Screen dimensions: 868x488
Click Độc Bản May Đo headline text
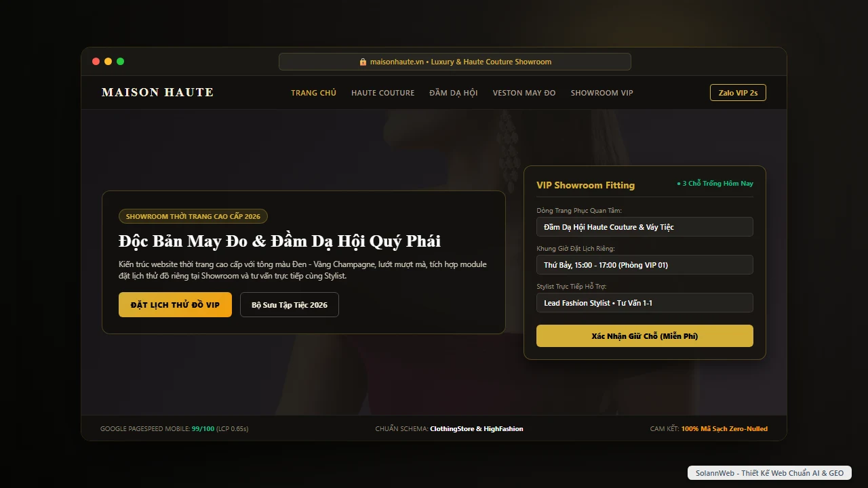(279, 241)
